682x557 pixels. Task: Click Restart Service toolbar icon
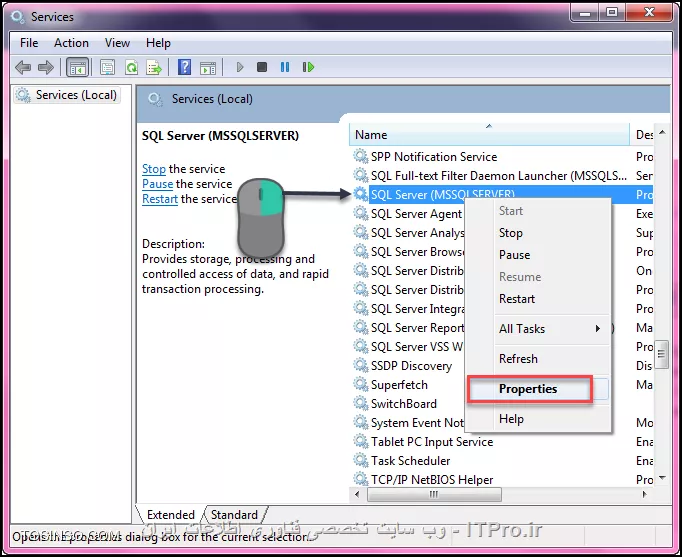click(308, 67)
